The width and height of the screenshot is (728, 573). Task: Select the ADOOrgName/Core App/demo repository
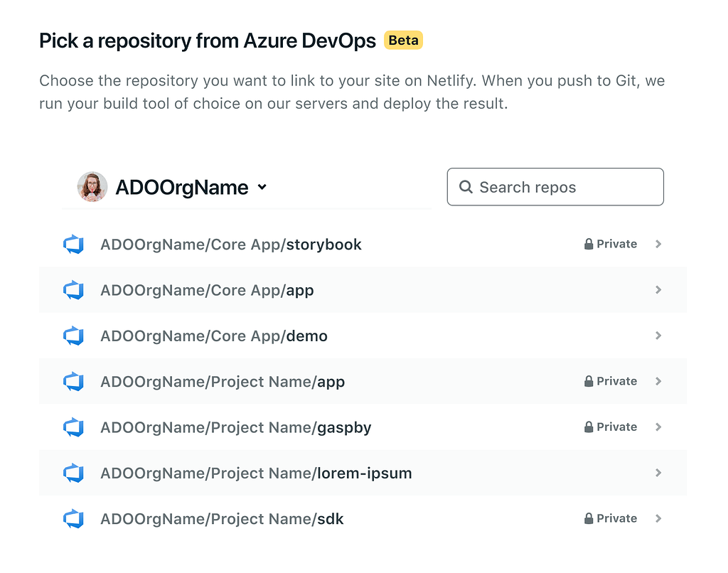pyautogui.click(x=214, y=336)
